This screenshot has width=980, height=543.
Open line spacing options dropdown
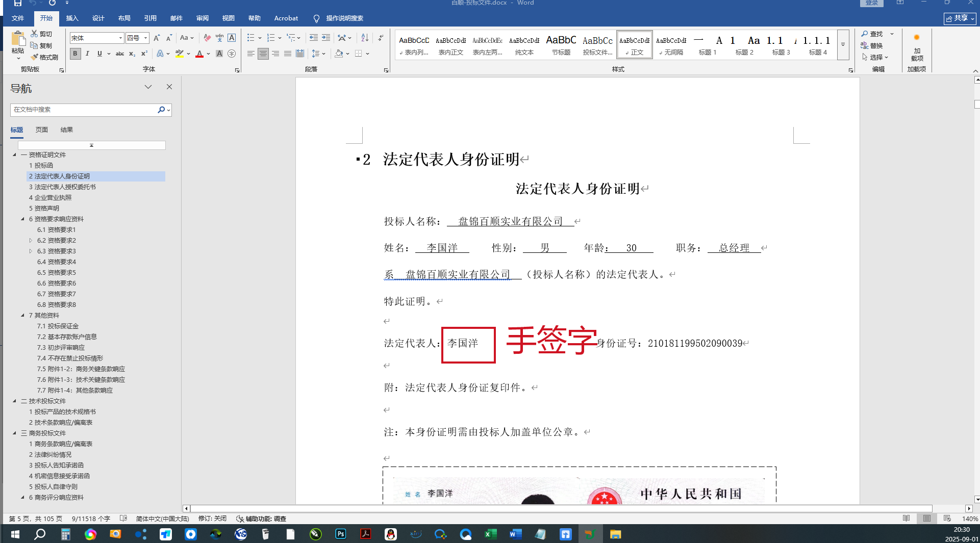coord(318,54)
